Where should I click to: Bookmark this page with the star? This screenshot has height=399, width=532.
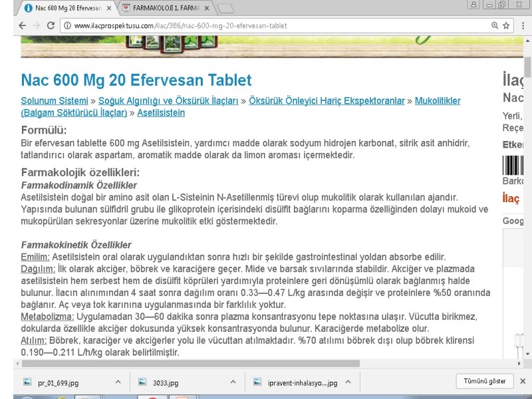tap(506, 25)
